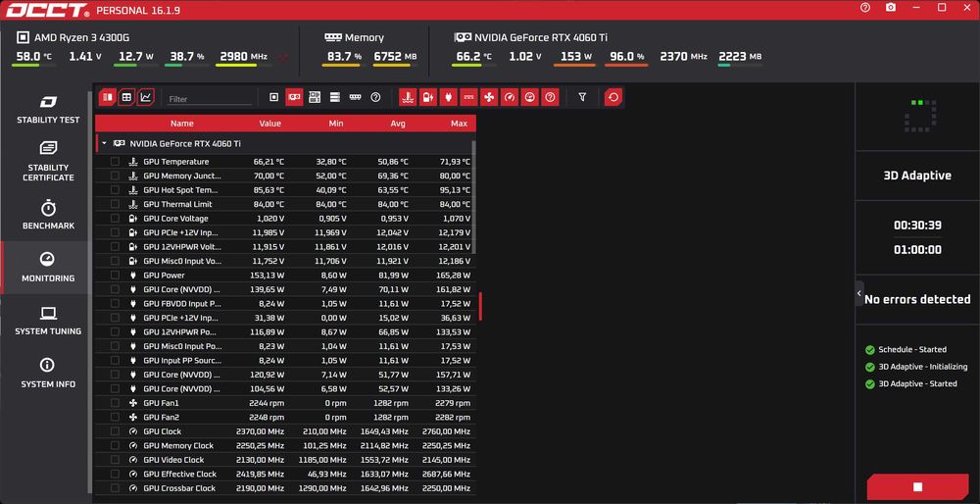Toggle clock frequency sensor type filter
Viewport: 980px width, 504px height.
tap(510, 97)
